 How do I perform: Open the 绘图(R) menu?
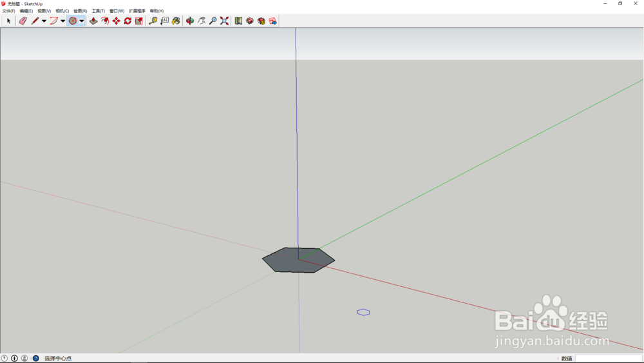tap(80, 11)
